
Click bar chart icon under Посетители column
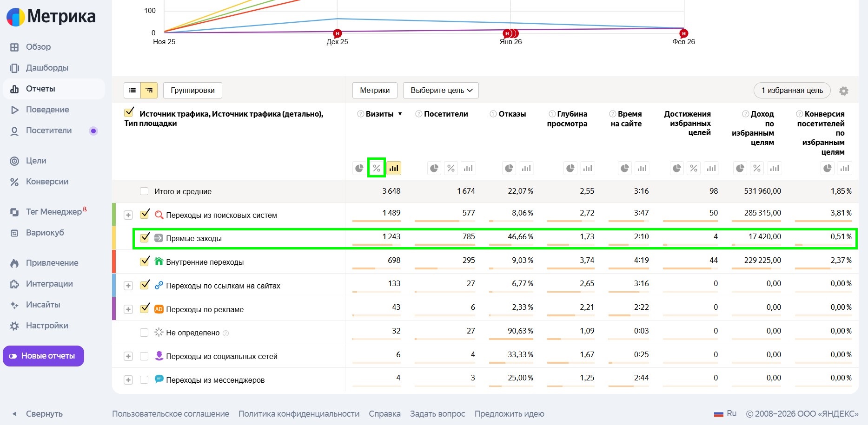[468, 168]
